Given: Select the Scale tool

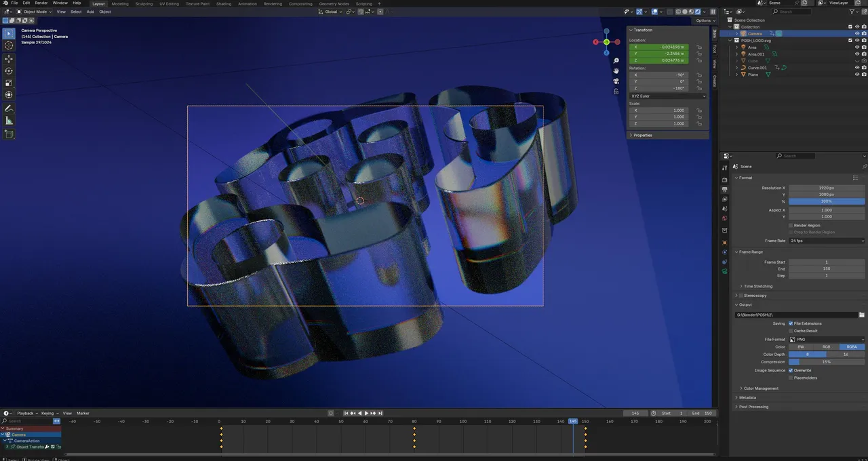Looking at the screenshot, I should (9, 83).
